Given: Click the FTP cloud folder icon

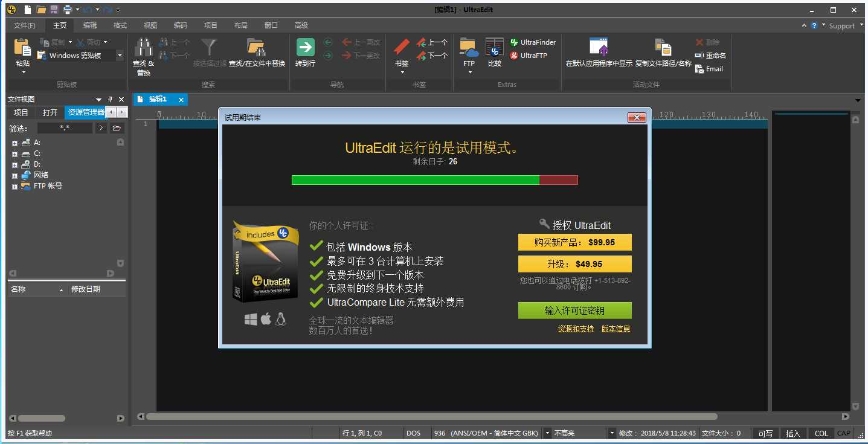Looking at the screenshot, I should tap(469, 47).
